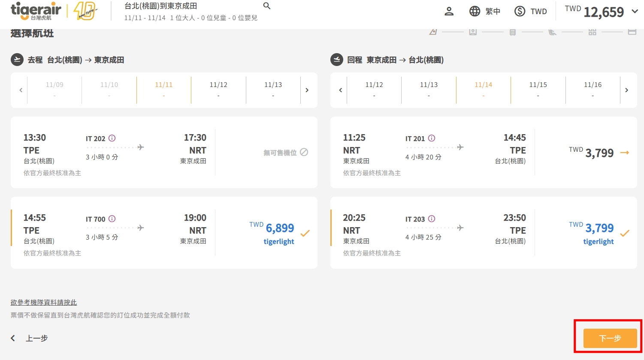Select outbound date 11/12 tab
The image size is (644, 360).
[218, 90]
